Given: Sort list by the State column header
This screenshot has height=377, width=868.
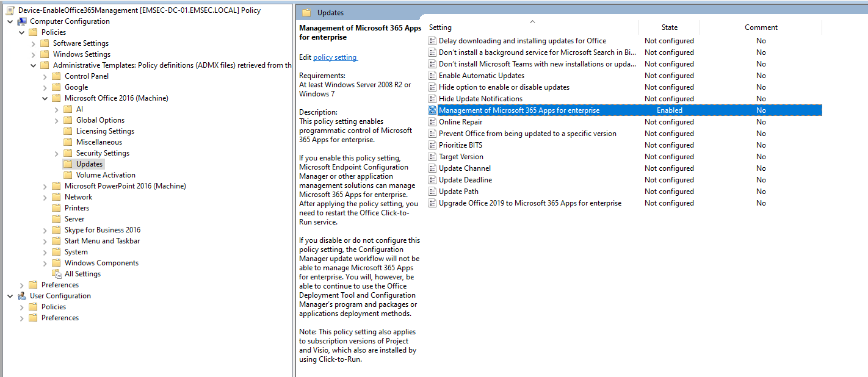Looking at the screenshot, I should point(669,27).
